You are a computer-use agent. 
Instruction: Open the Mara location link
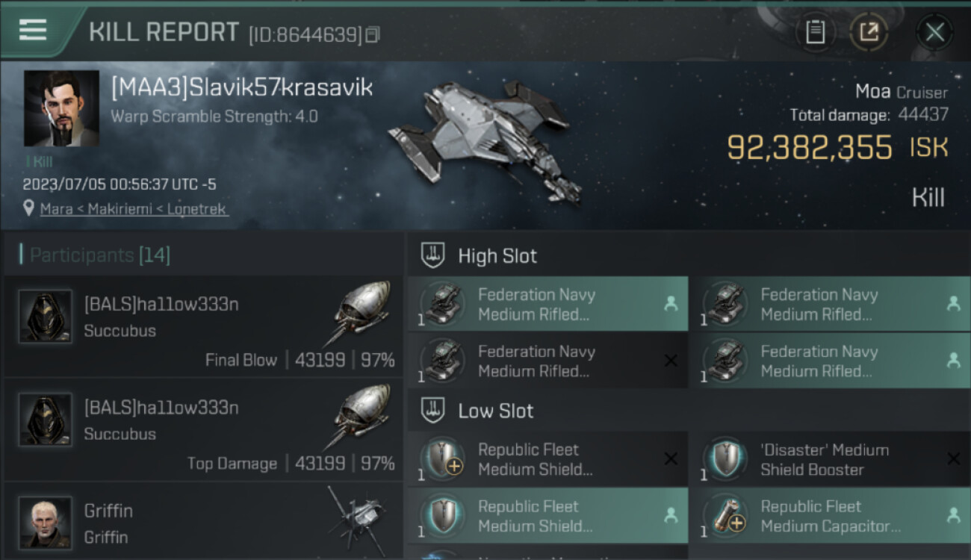(134, 209)
